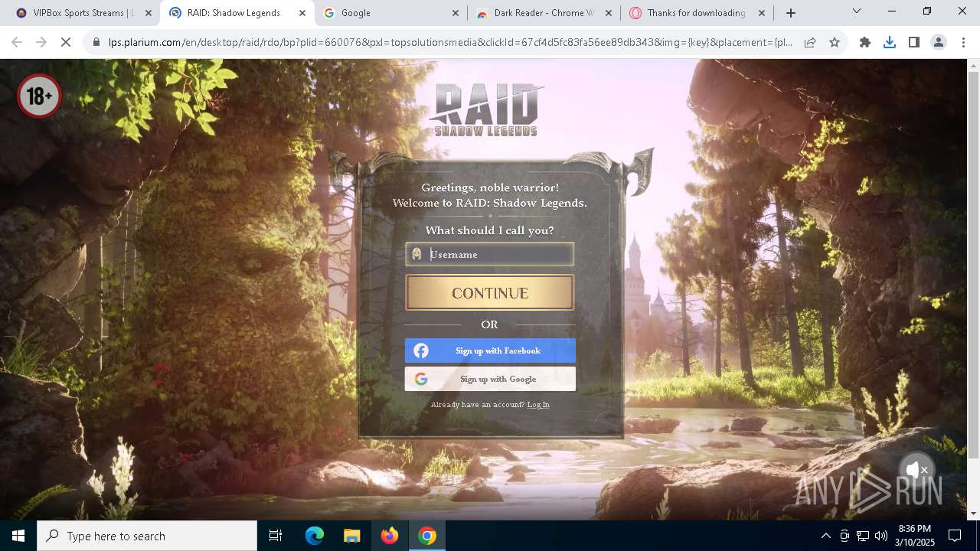Launch Firefox from the taskbar
980x551 pixels.
pos(390,536)
